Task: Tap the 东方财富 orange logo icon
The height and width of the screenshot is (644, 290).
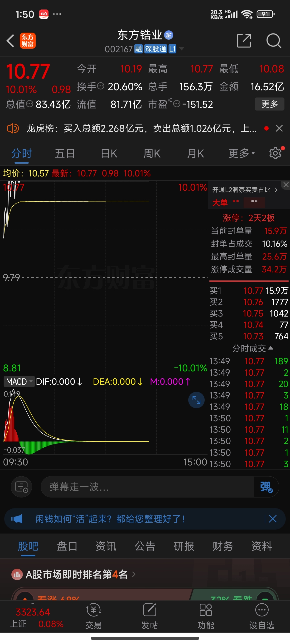Action: point(28,41)
